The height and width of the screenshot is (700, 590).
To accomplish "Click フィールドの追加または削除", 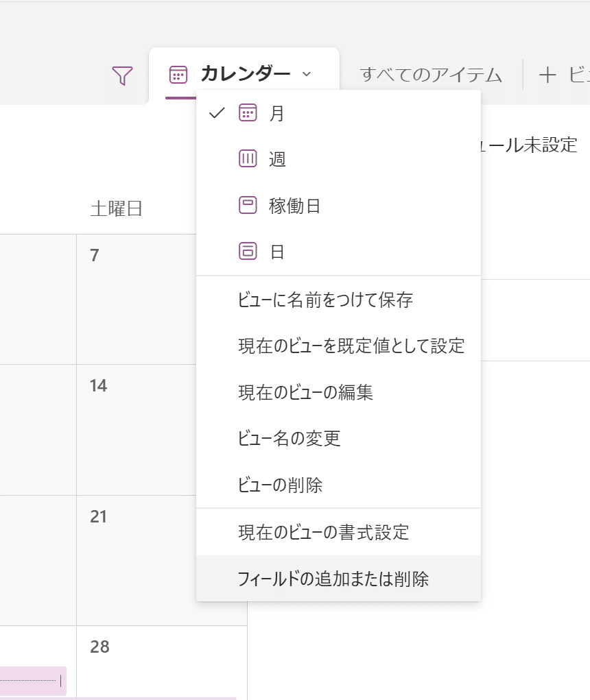I will [x=338, y=579].
